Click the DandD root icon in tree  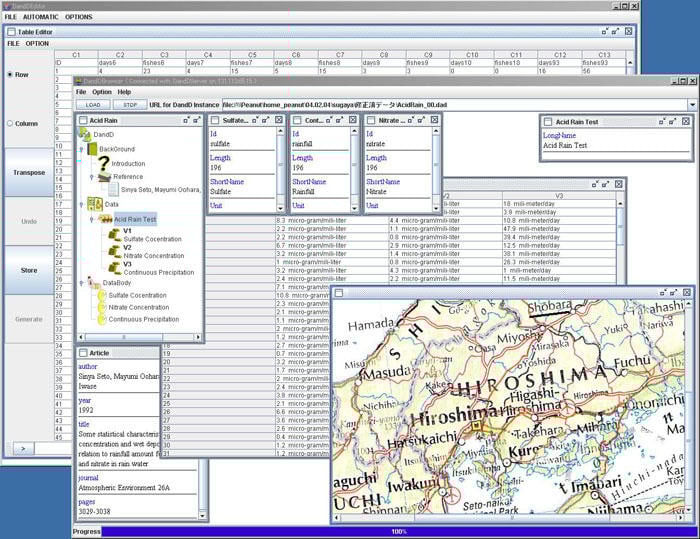tap(84, 134)
